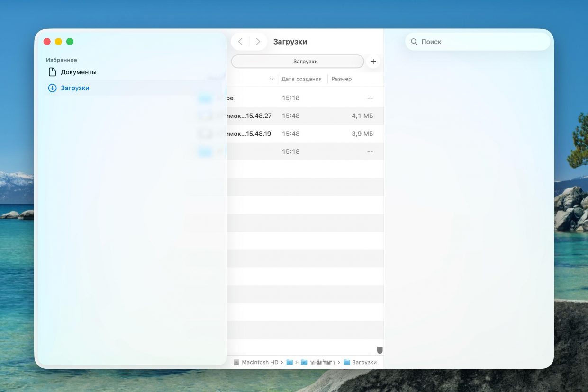This screenshot has width=588, height=392.
Task: Click the 4,1 МБ size cell
Action: coord(362,116)
